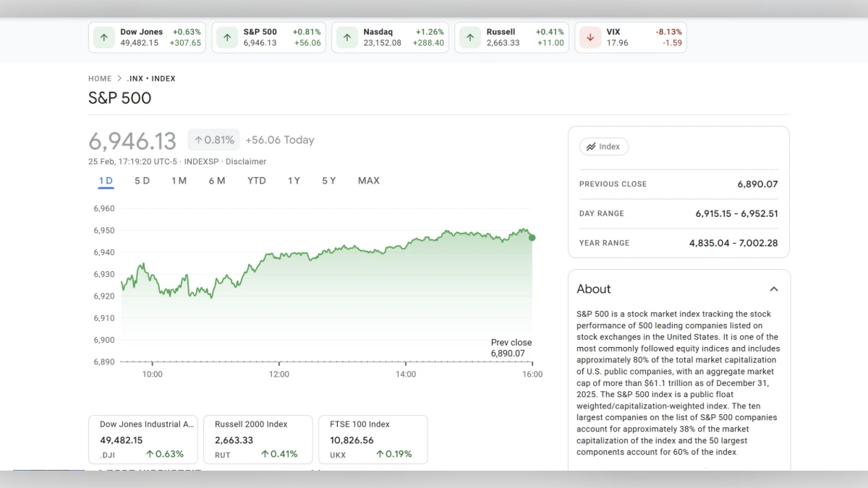Collapse the About section
This screenshot has width=868, height=488.
[x=774, y=288]
